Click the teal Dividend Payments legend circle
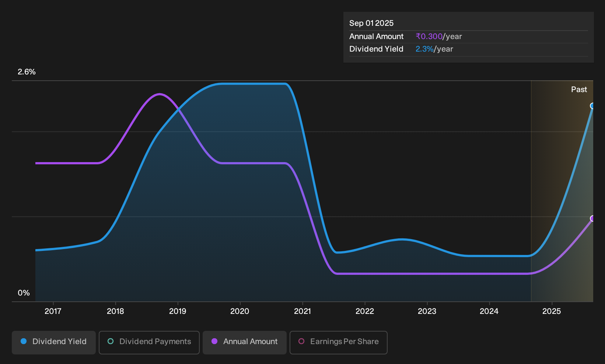The height and width of the screenshot is (364, 605). coord(111,341)
